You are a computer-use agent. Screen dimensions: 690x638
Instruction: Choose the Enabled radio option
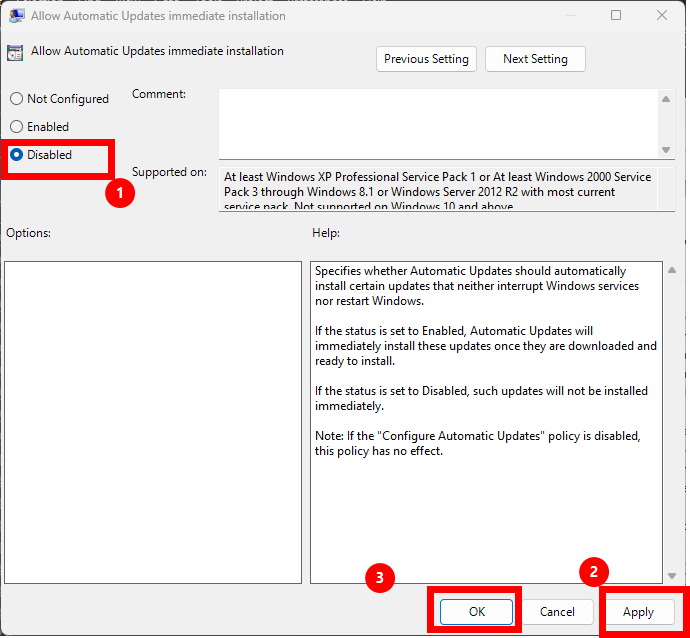pyautogui.click(x=16, y=127)
